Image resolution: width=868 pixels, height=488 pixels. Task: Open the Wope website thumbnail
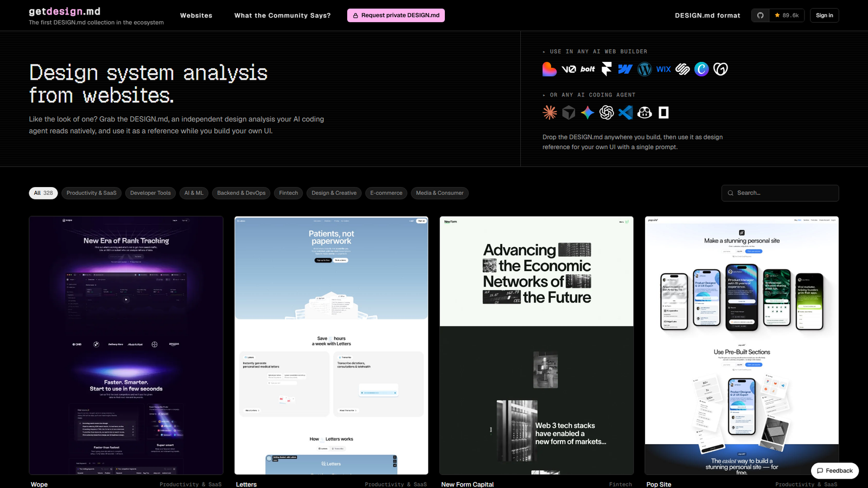(126, 345)
